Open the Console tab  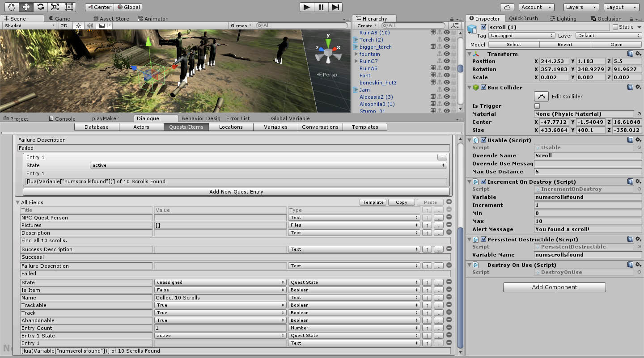62,118
